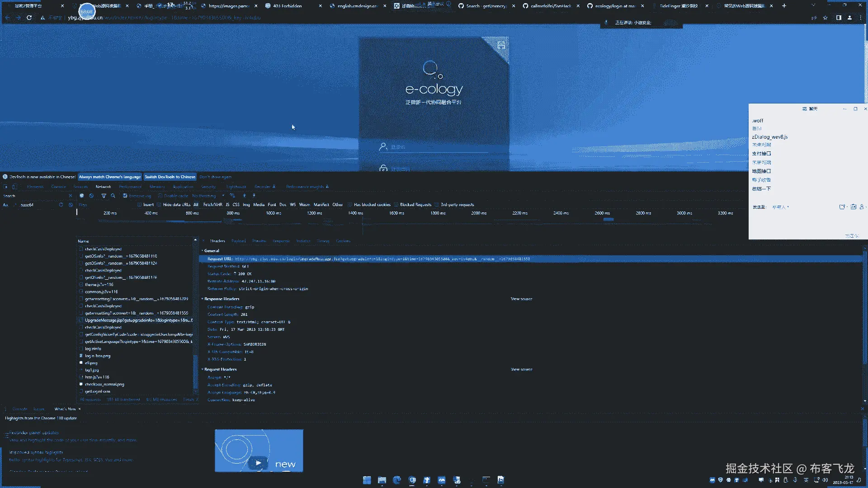868x488 pixels.
Task: Collapse the Response Headers section
Action: pos(221,299)
